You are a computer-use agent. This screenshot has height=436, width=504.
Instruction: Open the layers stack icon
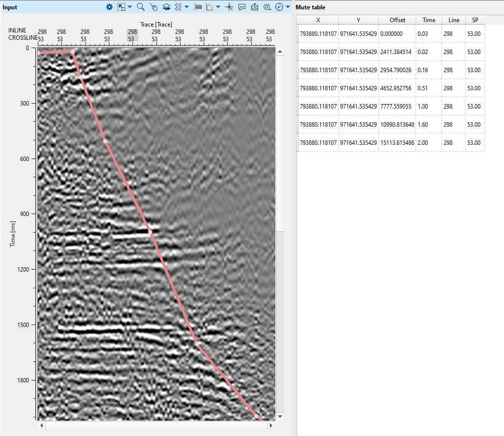click(166, 7)
